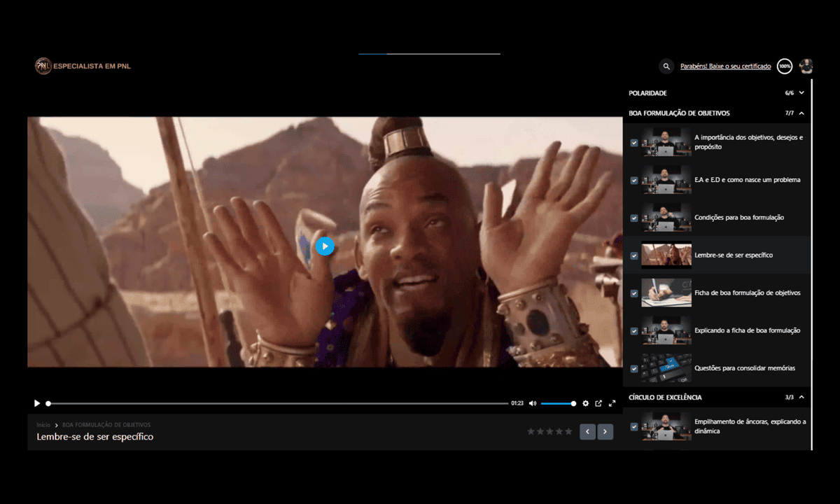Viewport: 840px width, 504px height.
Task: Open 'Condições para boa formulação' thumbnail
Action: [x=666, y=218]
